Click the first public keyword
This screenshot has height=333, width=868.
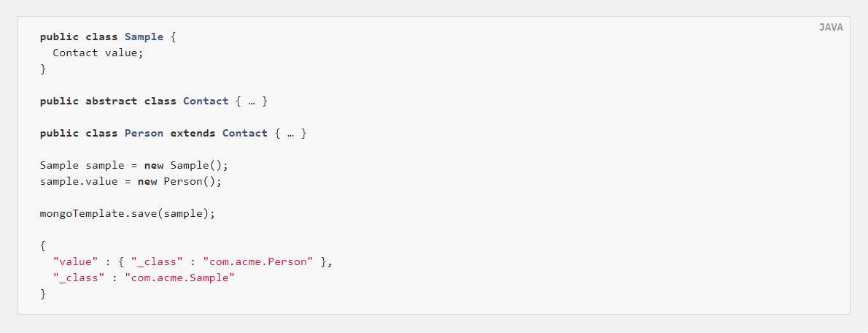59,37
